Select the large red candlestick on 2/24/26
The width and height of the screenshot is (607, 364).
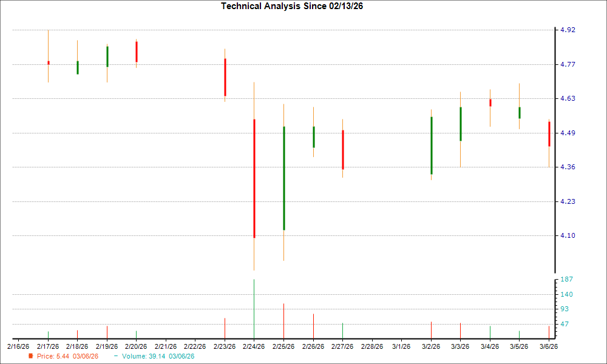coord(254,178)
